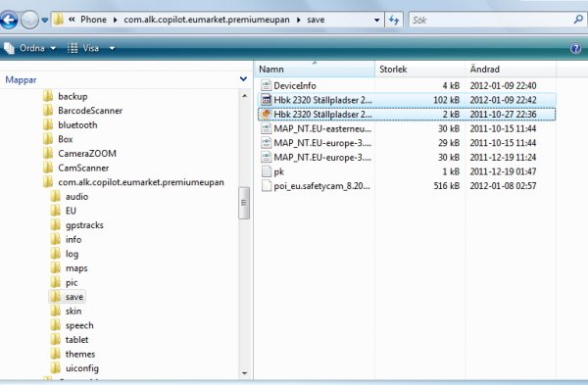The width and height of the screenshot is (588, 385).
Task: Click the pic folder icon
Action: [55, 282]
